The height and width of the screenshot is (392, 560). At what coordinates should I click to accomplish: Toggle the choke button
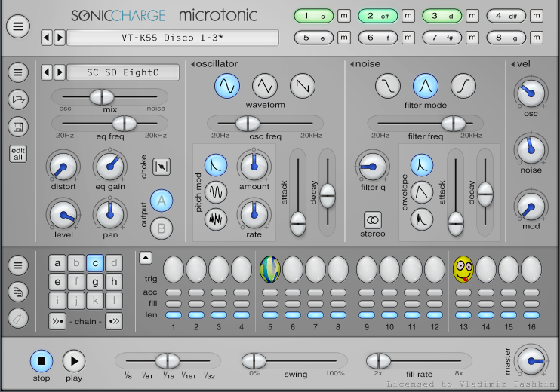[x=162, y=167]
